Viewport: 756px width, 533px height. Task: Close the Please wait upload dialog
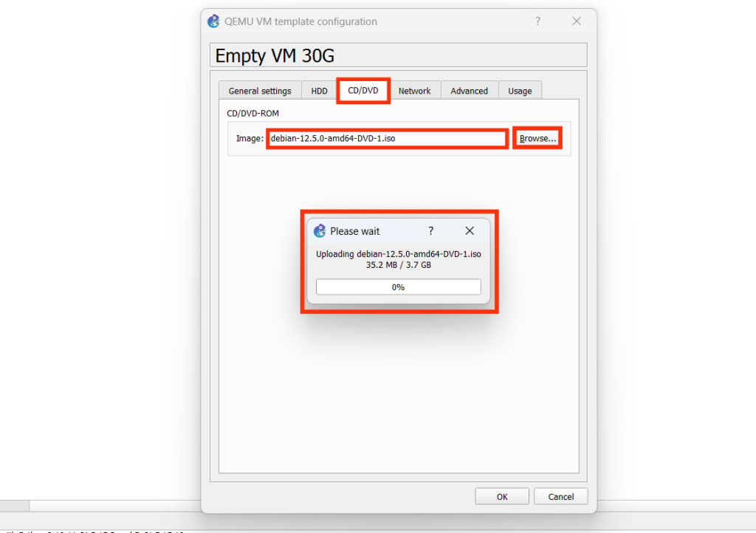(469, 231)
